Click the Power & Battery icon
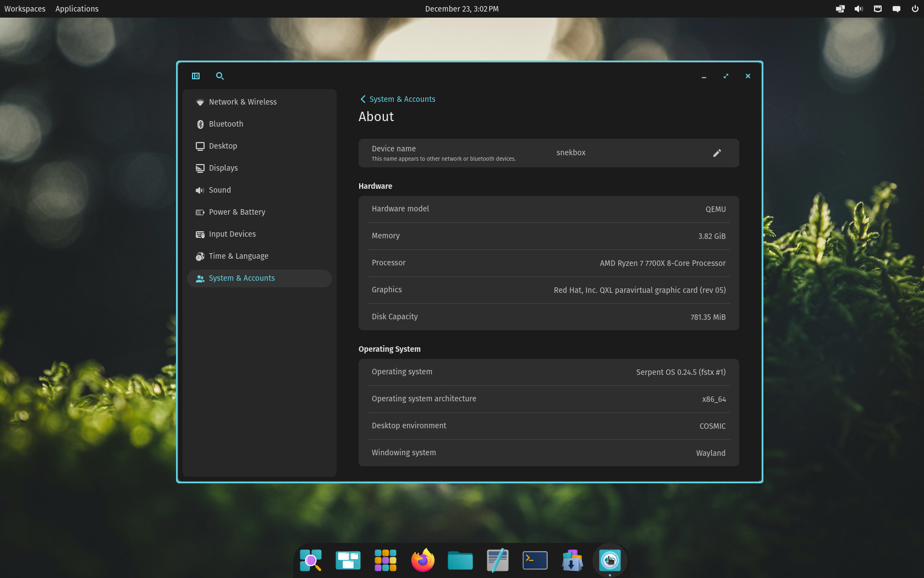The image size is (924, 578). click(x=200, y=212)
